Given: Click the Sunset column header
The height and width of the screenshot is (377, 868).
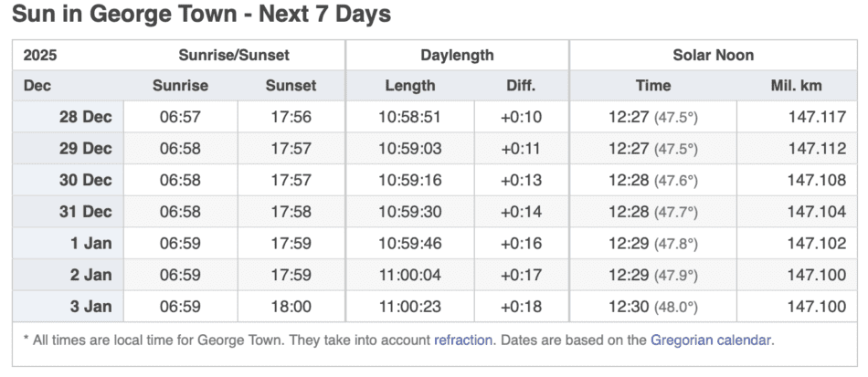Looking at the screenshot, I should [291, 86].
